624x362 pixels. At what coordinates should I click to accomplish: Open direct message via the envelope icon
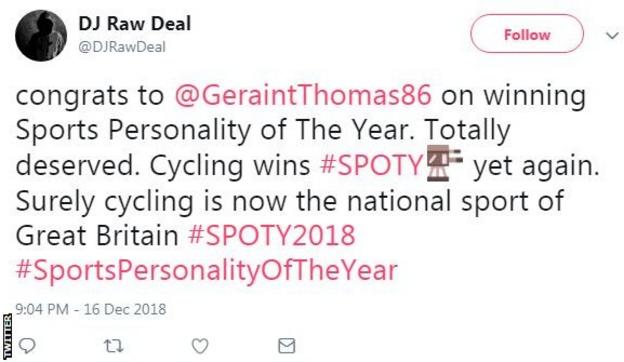287,346
